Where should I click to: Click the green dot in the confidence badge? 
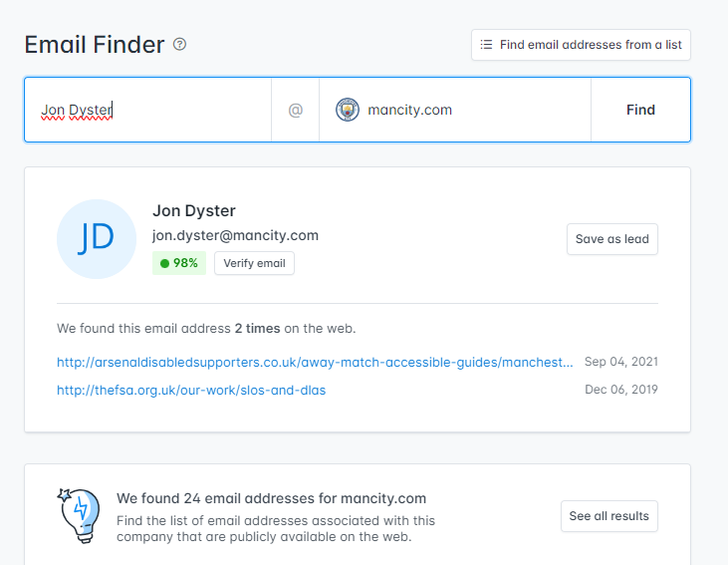(164, 264)
